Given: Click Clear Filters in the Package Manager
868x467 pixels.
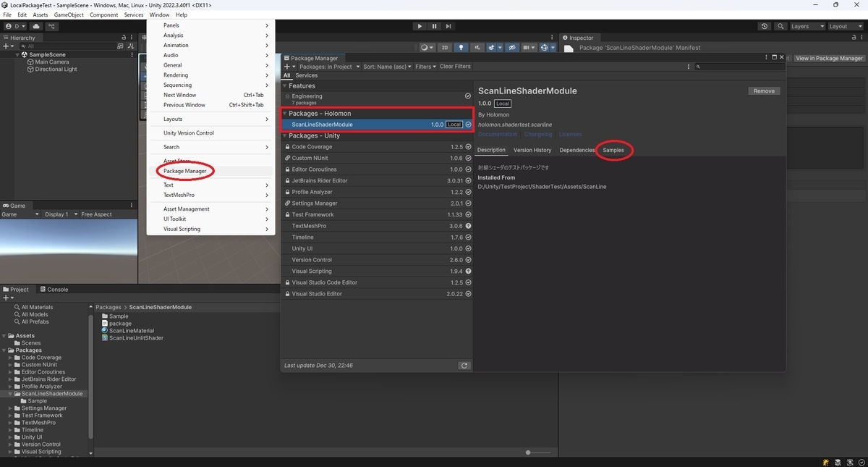Looking at the screenshot, I should (454, 66).
